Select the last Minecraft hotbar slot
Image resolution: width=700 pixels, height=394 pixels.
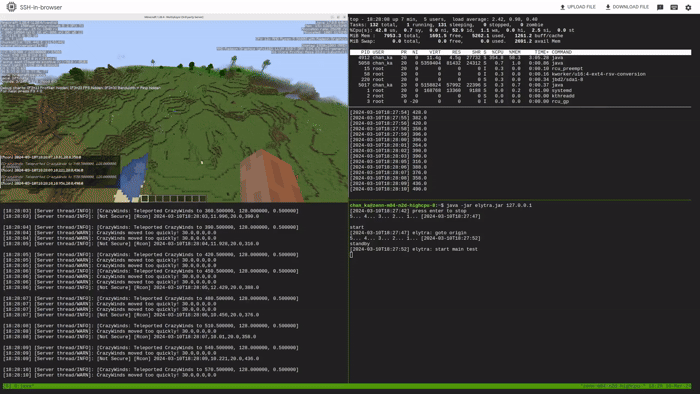(x=203, y=198)
